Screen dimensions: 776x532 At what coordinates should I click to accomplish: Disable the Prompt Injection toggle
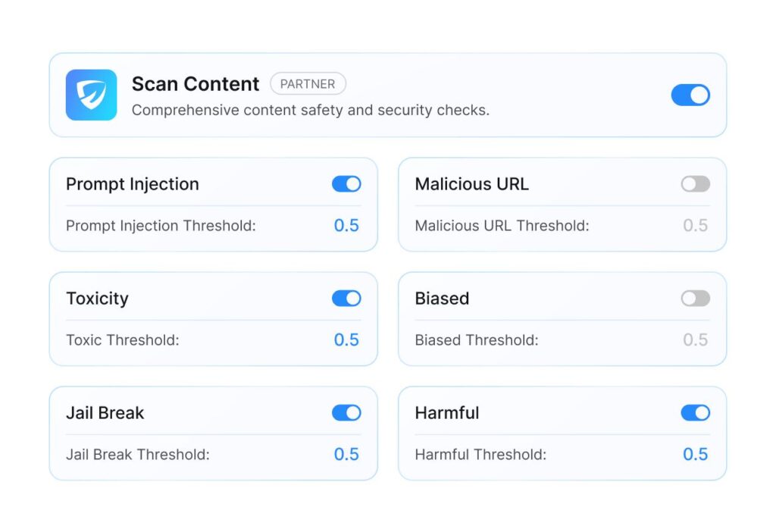(346, 184)
